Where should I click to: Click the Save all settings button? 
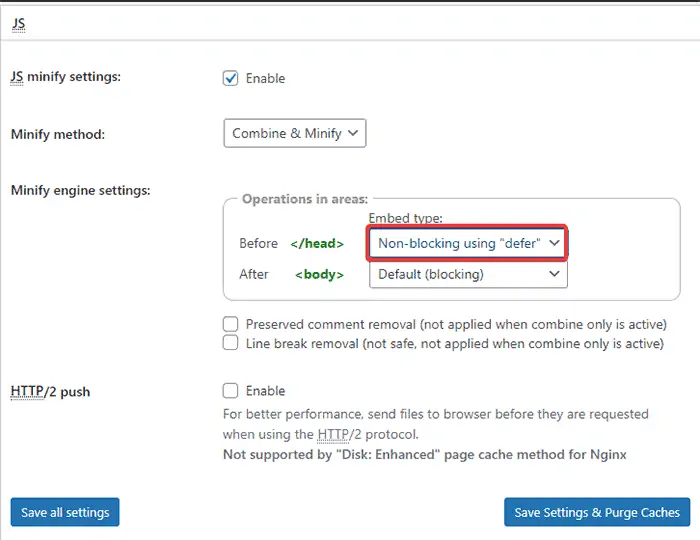tap(65, 513)
